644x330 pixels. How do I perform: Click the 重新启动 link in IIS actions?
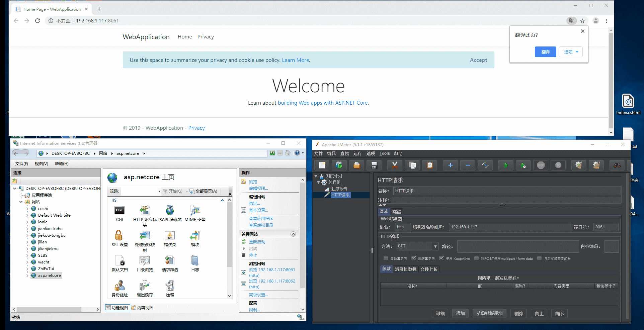click(257, 242)
